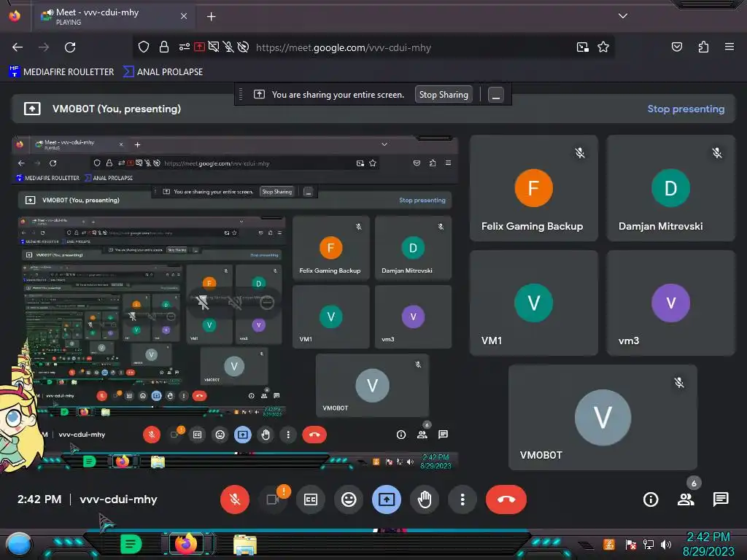This screenshot has height=560, width=747.
Task: Close the Meet - vvv-cdui-mhy tab
Action: 183,16
